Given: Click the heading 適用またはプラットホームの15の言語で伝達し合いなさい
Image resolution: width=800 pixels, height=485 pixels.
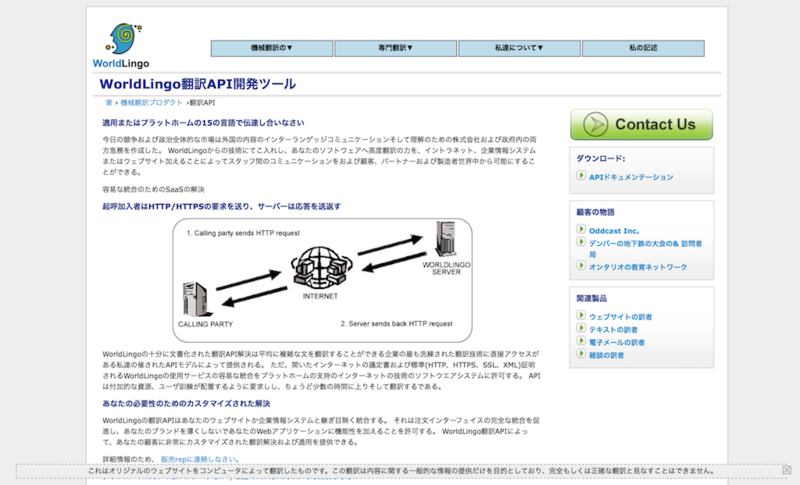Looking at the screenshot, I should click(203, 122).
